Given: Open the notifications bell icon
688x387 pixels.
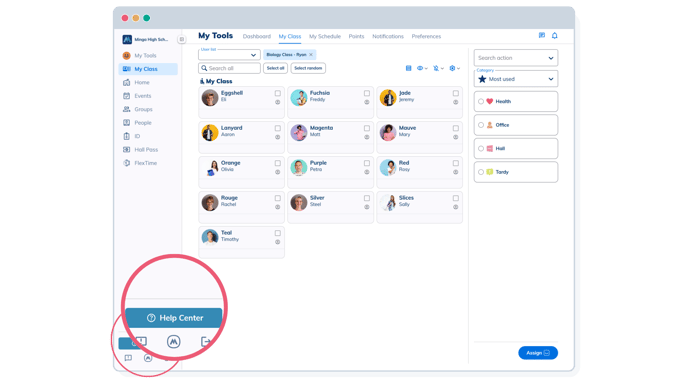Looking at the screenshot, I should [x=555, y=36].
